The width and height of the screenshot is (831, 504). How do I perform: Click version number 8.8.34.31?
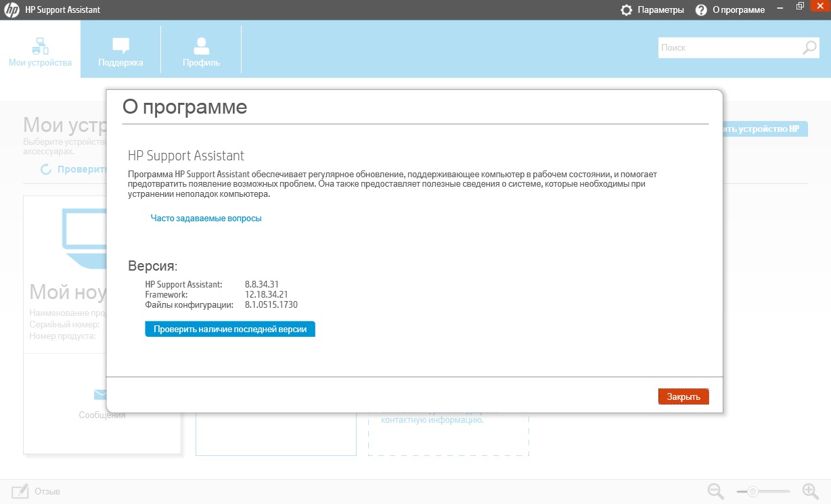[x=262, y=284]
